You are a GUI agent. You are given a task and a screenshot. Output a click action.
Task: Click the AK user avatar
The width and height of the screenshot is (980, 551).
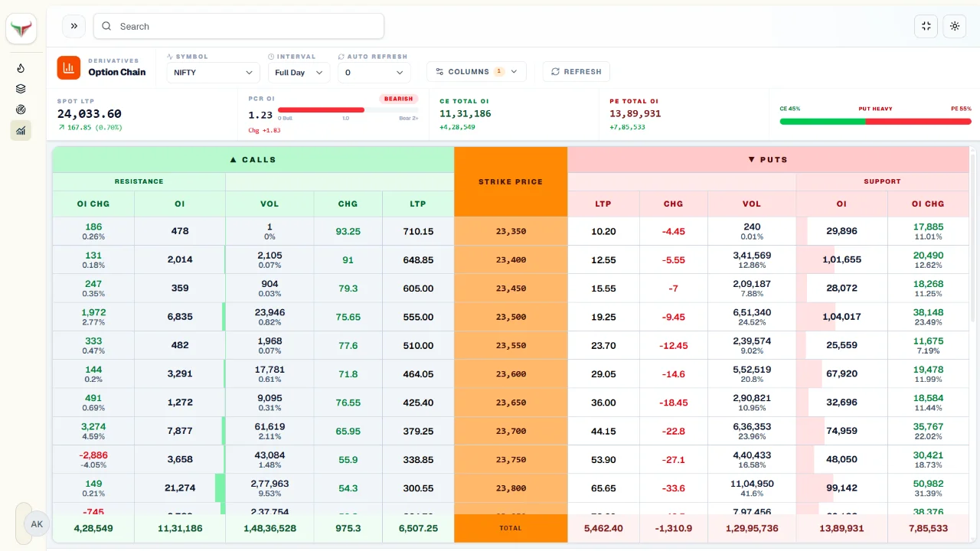pos(37,524)
